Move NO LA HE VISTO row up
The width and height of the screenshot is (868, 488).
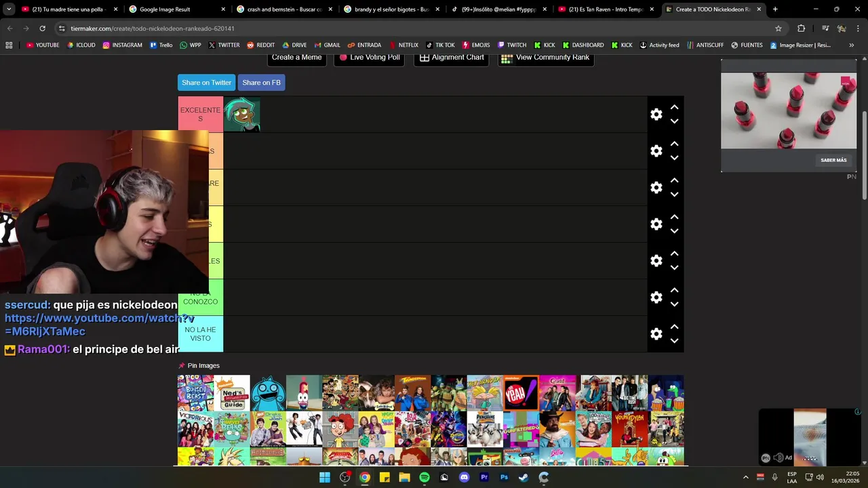tap(674, 327)
